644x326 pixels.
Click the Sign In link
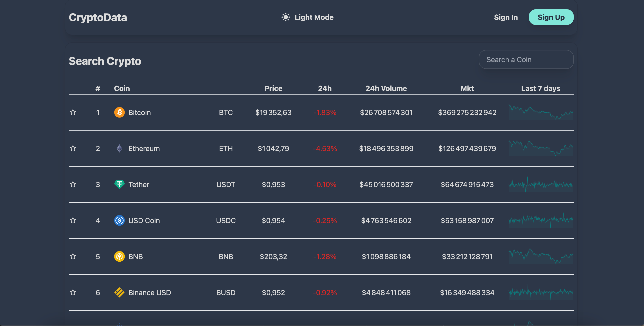pyautogui.click(x=506, y=17)
